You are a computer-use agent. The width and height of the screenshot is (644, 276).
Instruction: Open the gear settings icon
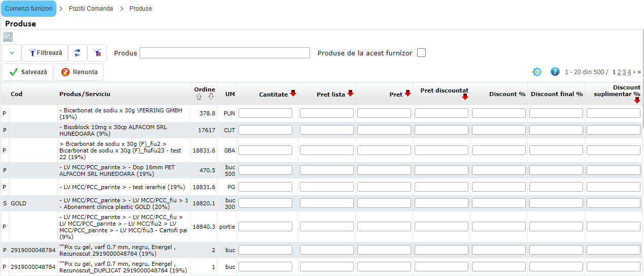537,72
